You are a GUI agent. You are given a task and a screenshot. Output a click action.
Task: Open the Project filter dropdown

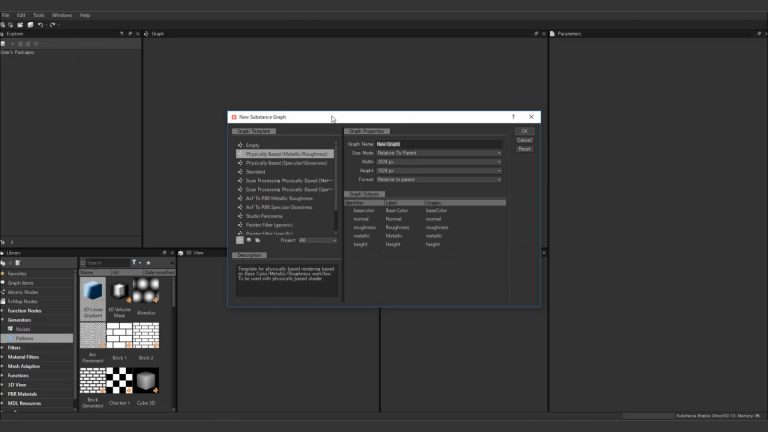(x=316, y=240)
